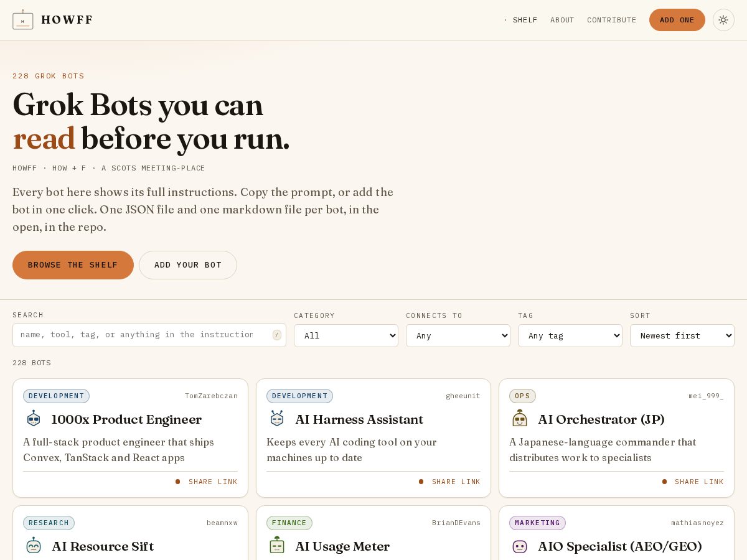Click the AI Orchestrator (JP) robot icon
This screenshot has width=747, height=560.
[x=520, y=419]
